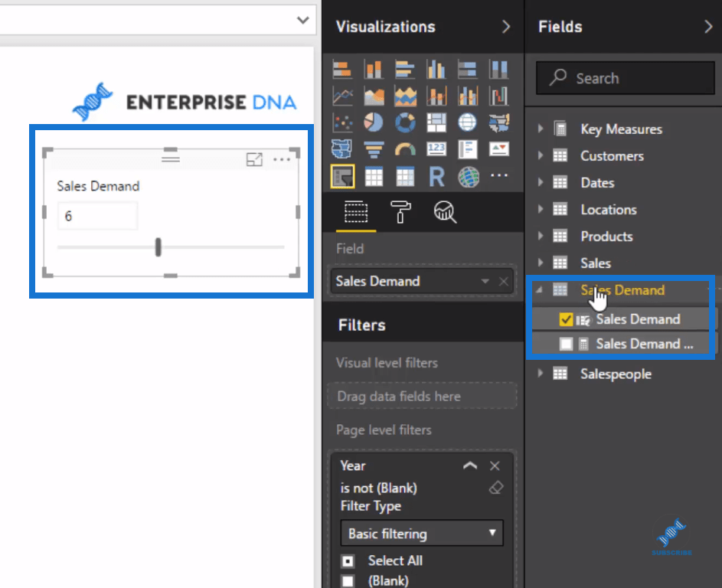The height and width of the screenshot is (588, 722).
Task: Open more custom visuals ellipsis
Action: coord(499,175)
